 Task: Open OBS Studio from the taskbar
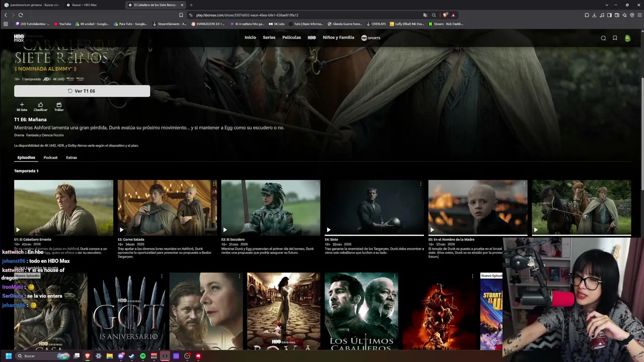click(187, 356)
